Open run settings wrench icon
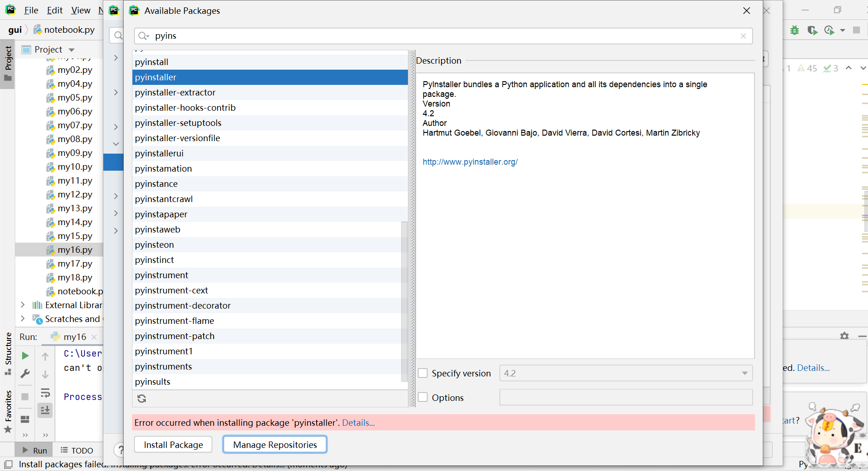The width and height of the screenshot is (868, 471). point(25,374)
